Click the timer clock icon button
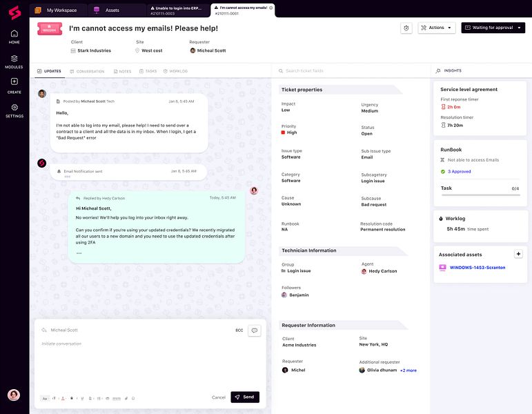The width and height of the screenshot is (532, 414). (406, 28)
